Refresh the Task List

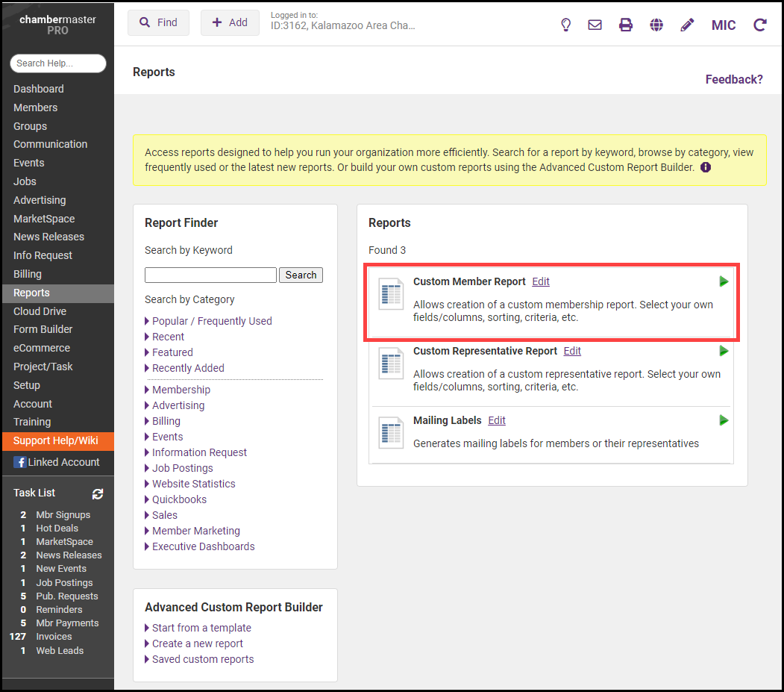98,493
